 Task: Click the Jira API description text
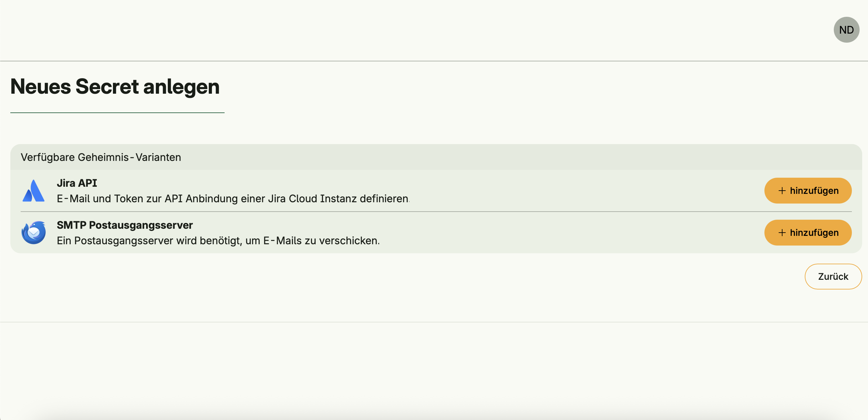pyautogui.click(x=233, y=199)
